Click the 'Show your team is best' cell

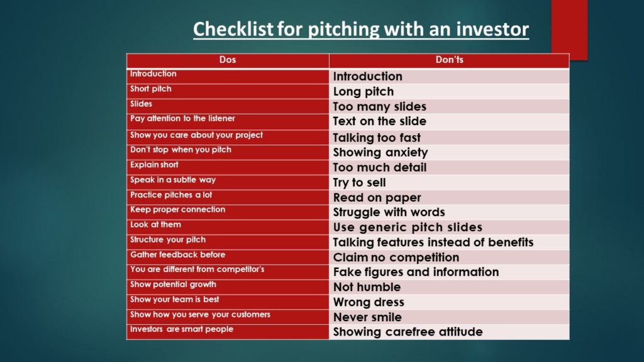[228, 300]
